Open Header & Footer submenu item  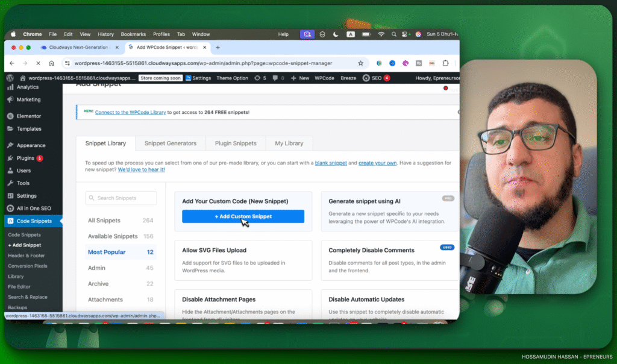(27, 256)
